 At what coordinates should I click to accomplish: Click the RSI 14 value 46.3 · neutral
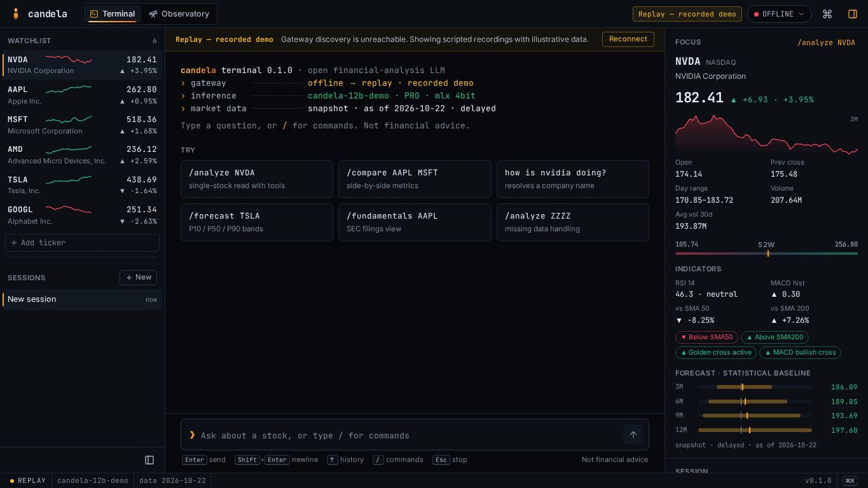pyautogui.click(x=706, y=294)
